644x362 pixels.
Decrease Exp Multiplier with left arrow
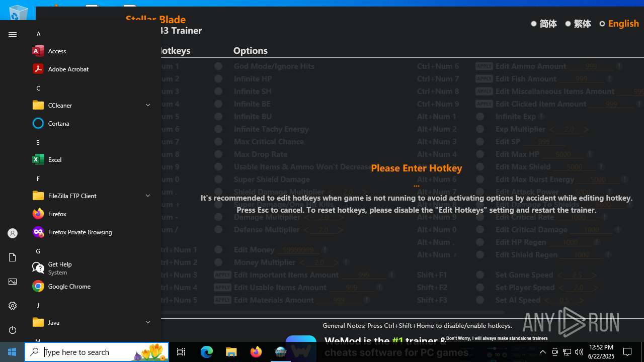[552, 129]
